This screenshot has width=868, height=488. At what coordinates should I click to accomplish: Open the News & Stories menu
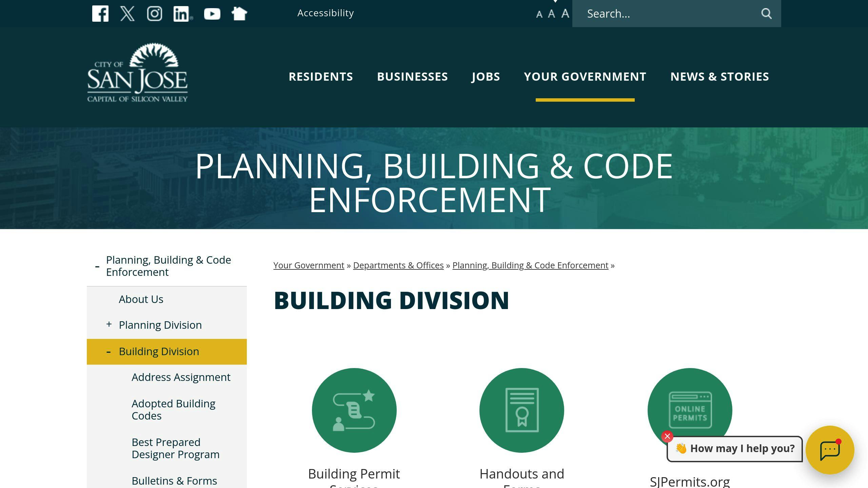click(719, 77)
